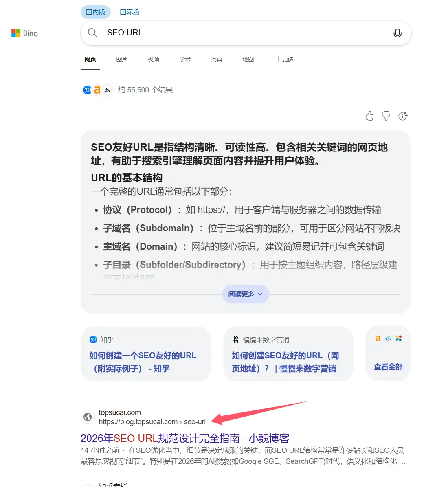Select the 网页 tab
This screenshot has width=448, height=487.
click(90, 59)
